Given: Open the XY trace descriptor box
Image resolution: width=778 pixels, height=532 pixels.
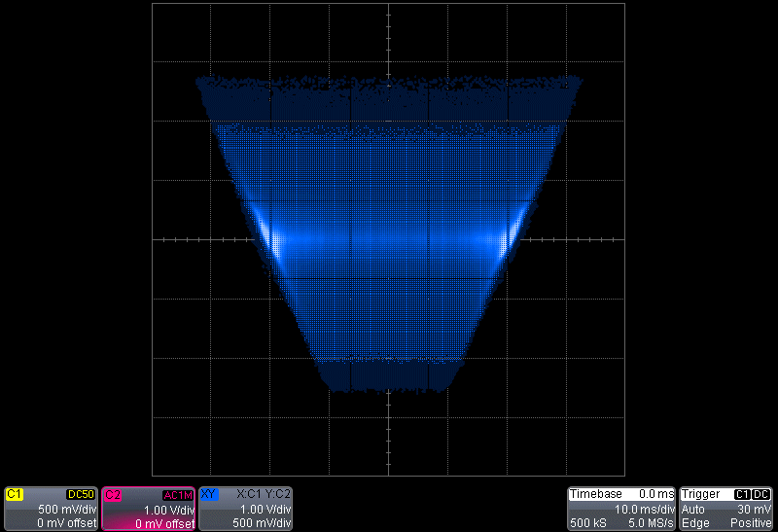Looking at the screenshot, I should point(246,509).
